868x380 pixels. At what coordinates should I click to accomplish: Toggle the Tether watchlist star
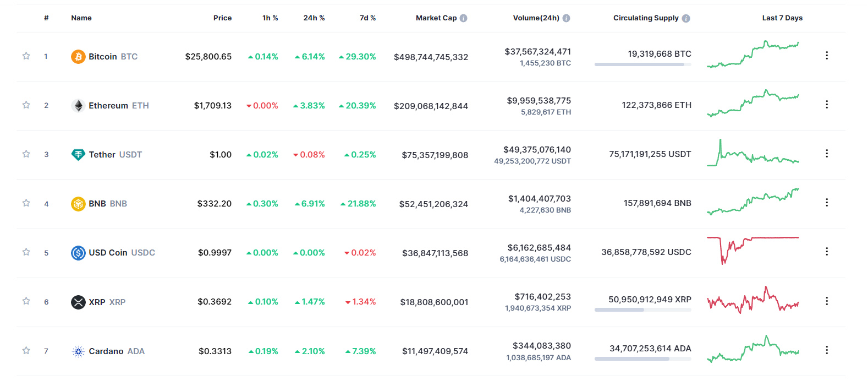click(26, 154)
